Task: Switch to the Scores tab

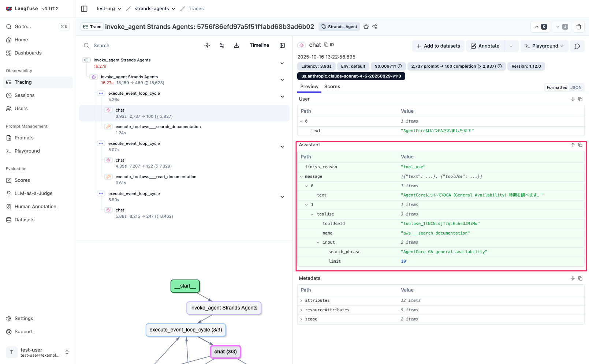Action: [332, 87]
